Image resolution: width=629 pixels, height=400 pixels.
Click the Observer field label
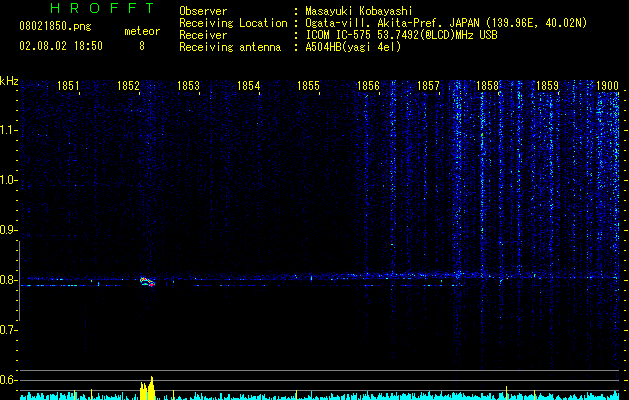[203, 12]
